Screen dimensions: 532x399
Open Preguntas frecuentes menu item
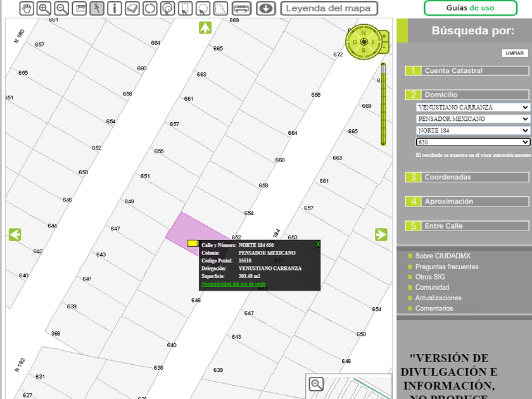(x=446, y=267)
